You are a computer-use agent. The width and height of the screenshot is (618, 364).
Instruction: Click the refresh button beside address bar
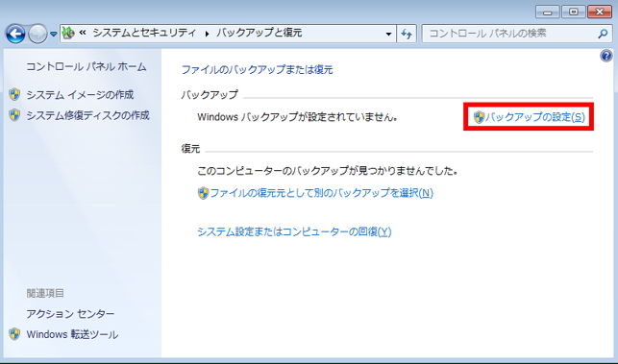coord(407,34)
